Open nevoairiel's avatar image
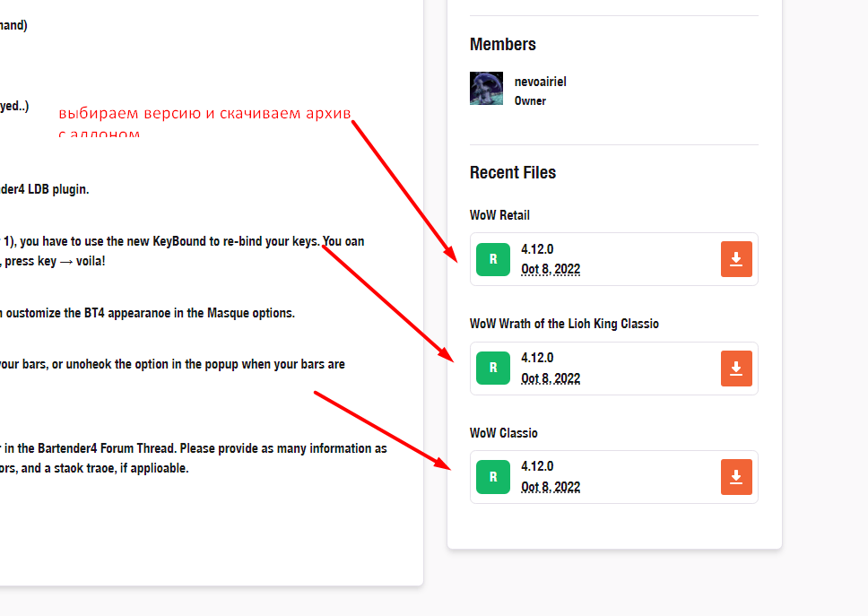Image resolution: width=868 pixels, height=616 pixels. tap(486, 89)
